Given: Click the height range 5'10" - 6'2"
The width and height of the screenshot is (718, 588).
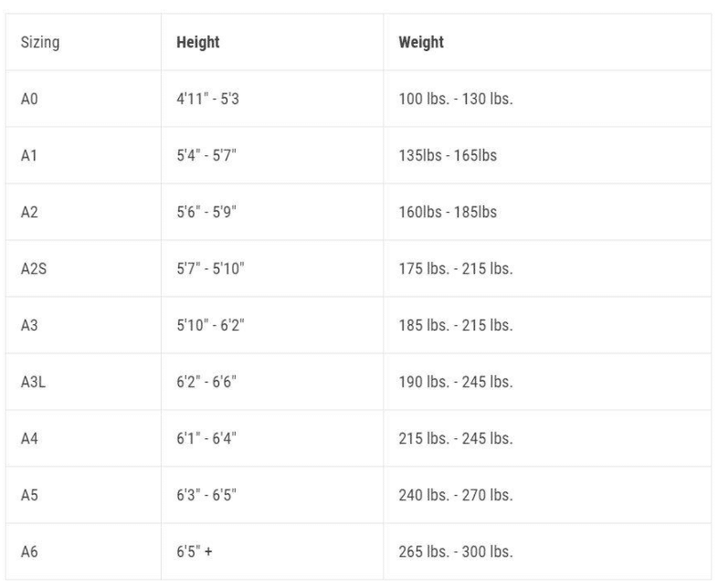Looking at the screenshot, I should pos(212,324).
